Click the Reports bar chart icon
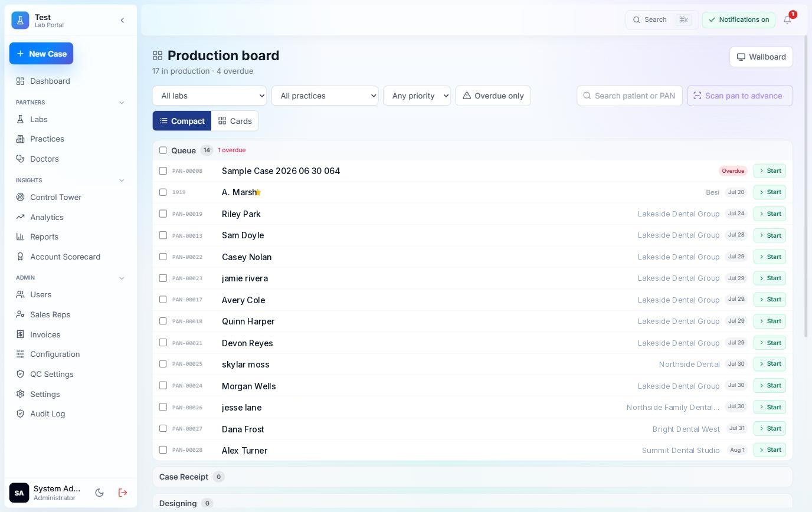812x512 pixels. [x=20, y=237]
